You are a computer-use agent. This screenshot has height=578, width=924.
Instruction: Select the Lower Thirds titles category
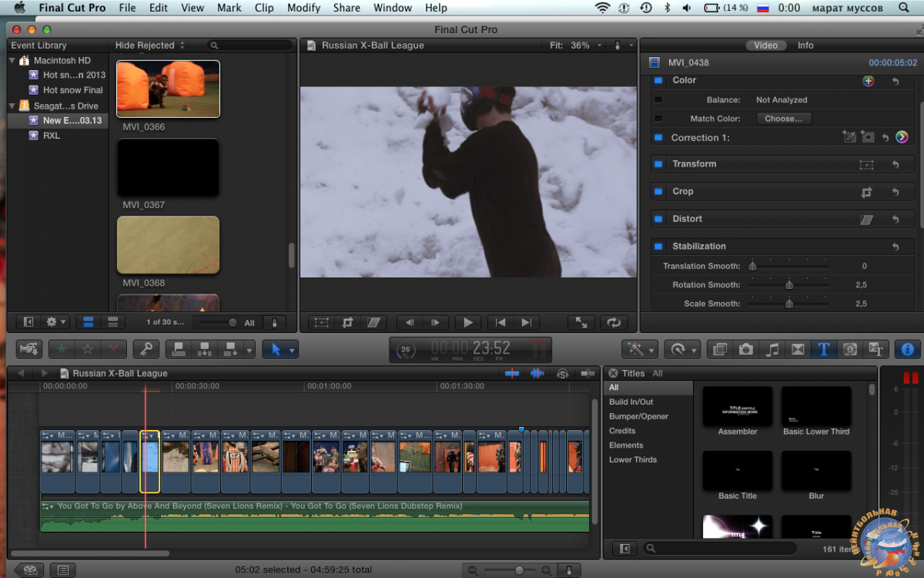coord(633,459)
